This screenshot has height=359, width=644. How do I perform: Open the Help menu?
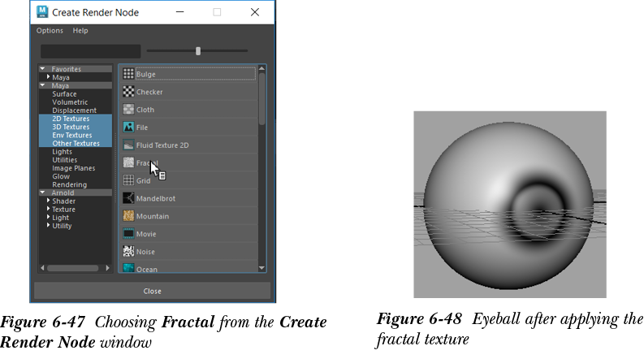tap(80, 31)
